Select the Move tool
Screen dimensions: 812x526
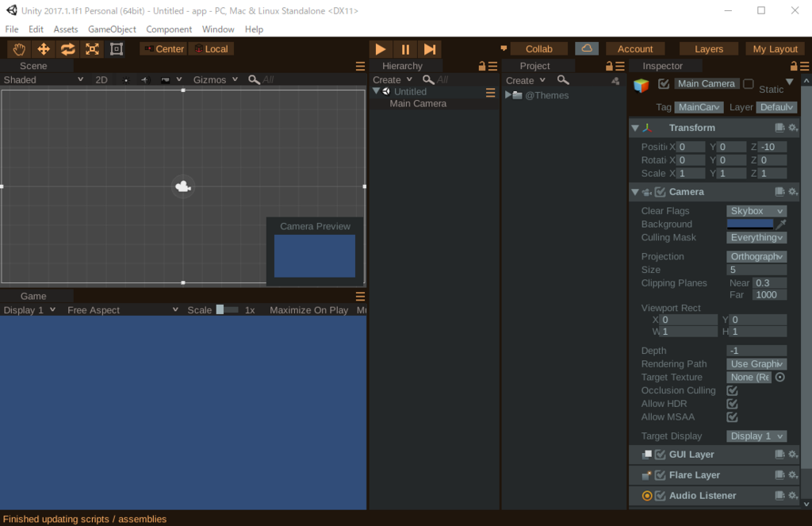[44, 49]
